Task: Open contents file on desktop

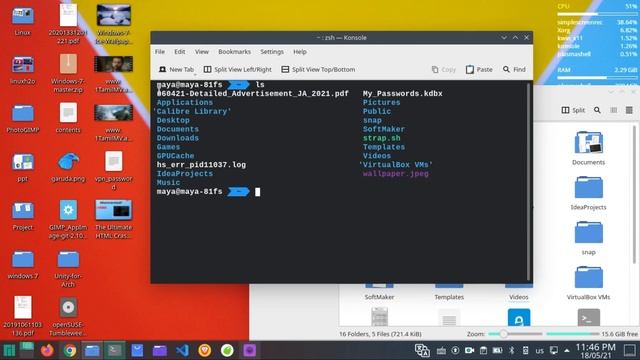Action: tap(68, 118)
